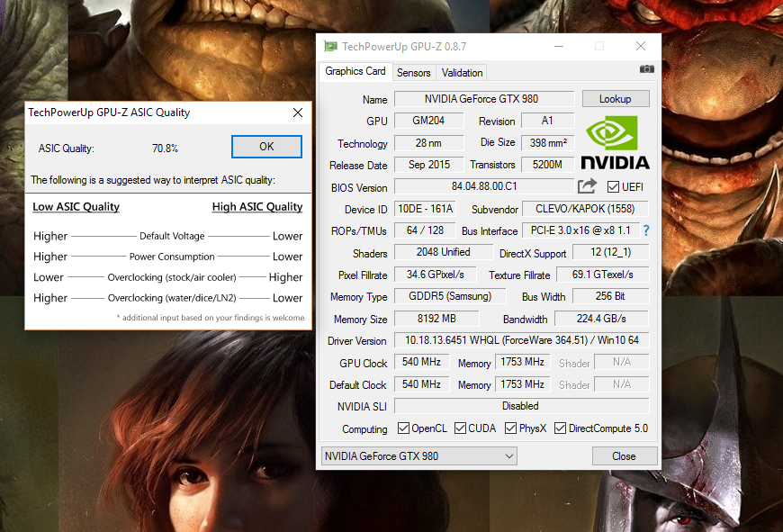Click the GPU field showing GM204

(x=429, y=121)
